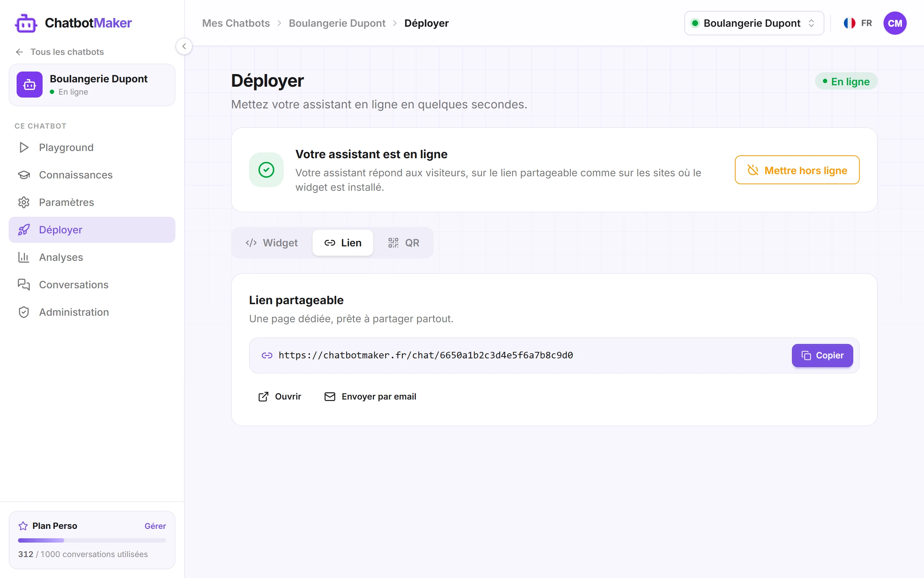Switch to the QR tab
This screenshot has height=578, width=924.
404,243
